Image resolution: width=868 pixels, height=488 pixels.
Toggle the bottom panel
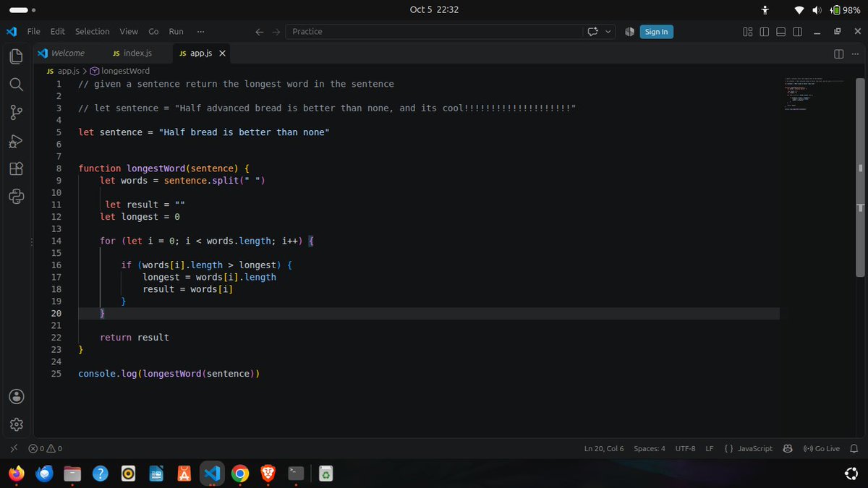coord(780,31)
